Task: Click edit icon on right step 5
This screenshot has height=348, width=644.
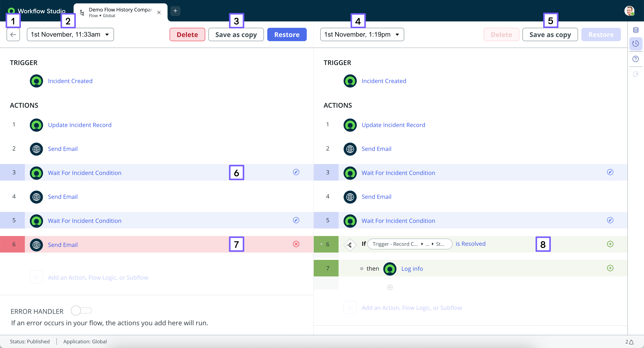Action: (610, 220)
